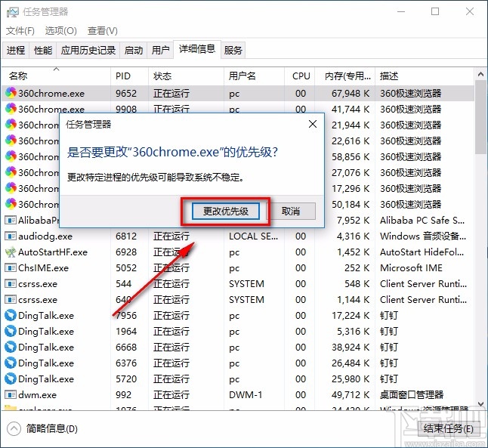Click 取消 to cancel the dialog
Viewport: 488px width, 448px height.
pos(291,212)
